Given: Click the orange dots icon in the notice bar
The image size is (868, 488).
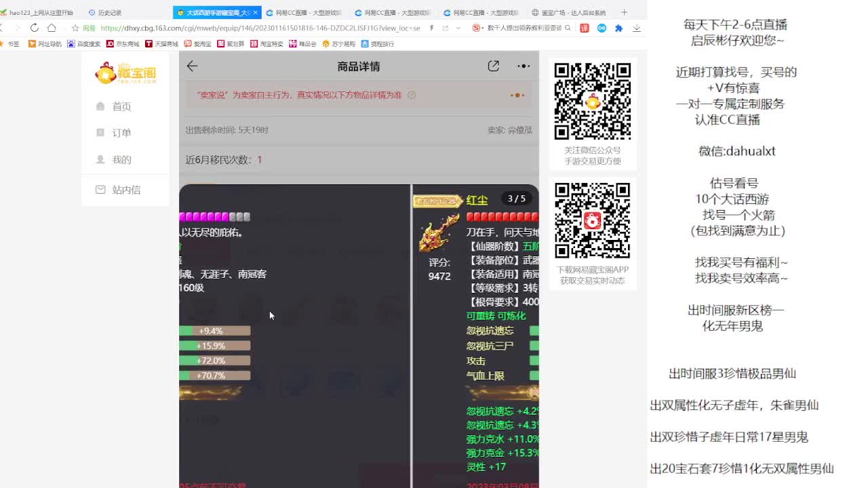Looking at the screenshot, I should click(x=517, y=95).
